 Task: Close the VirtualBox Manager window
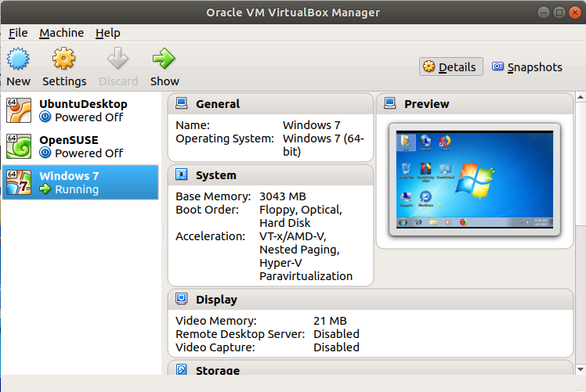click(x=575, y=13)
